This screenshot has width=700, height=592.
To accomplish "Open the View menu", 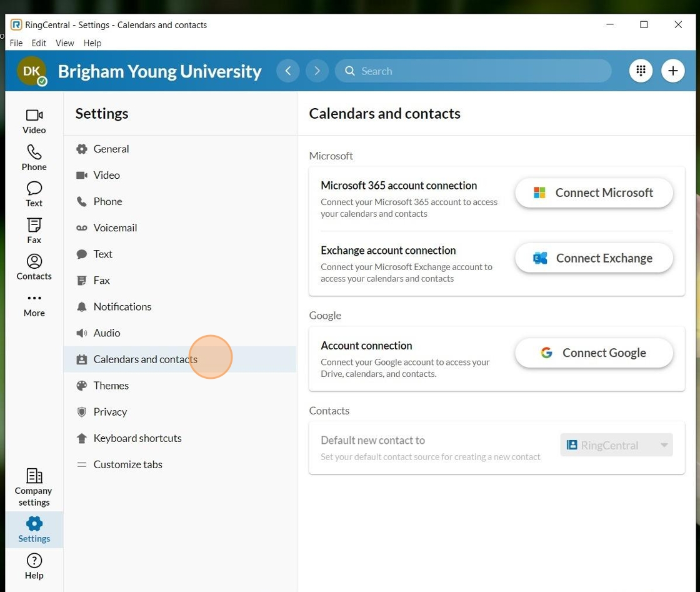I will point(65,43).
